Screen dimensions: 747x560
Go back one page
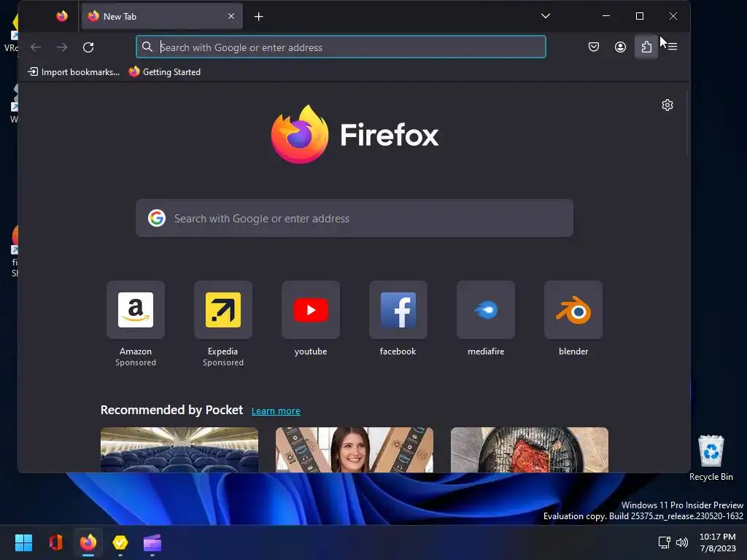pos(36,47)
